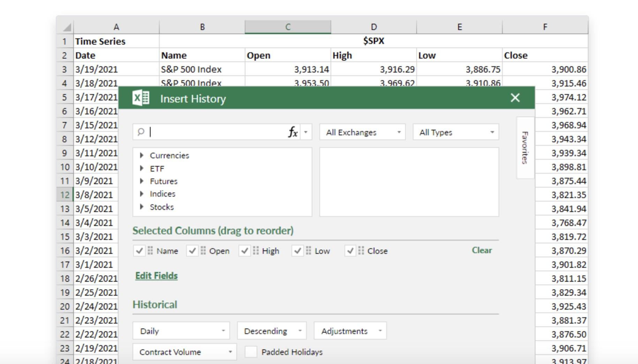This screenshot has height=364, width=638.
Task: Open the All Exchanges dropdown
Action: (362, 132)
